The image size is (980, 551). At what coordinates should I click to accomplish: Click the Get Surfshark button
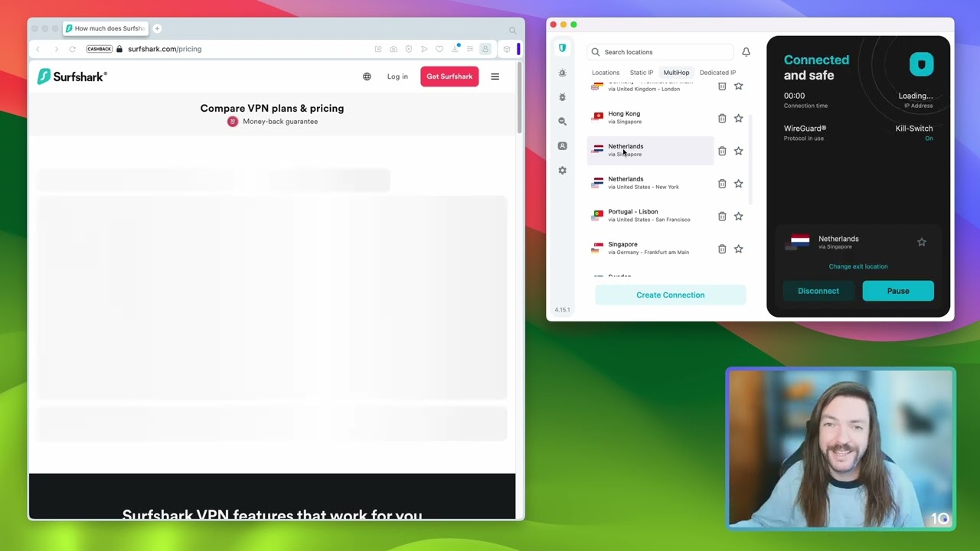tap(449, 77)
